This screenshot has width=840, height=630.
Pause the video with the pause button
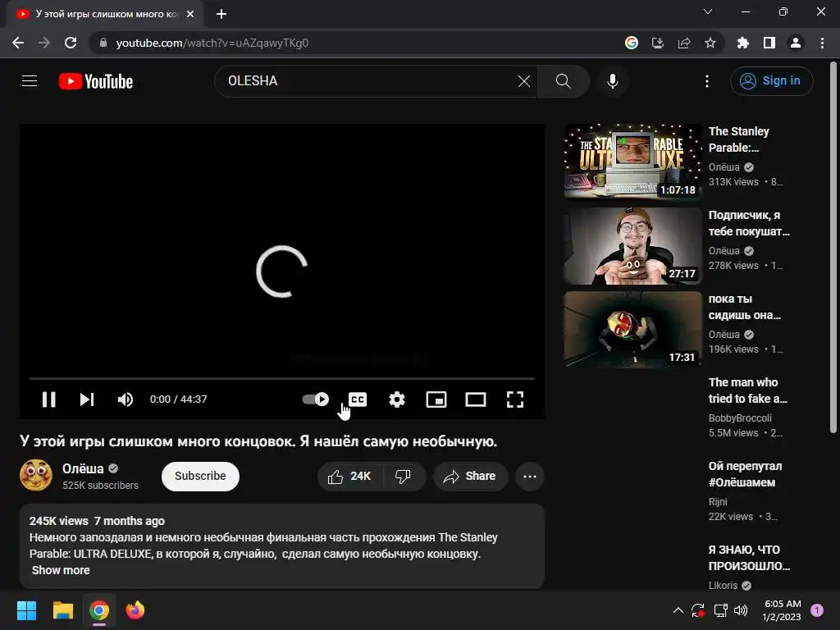[x=48, y=399]
